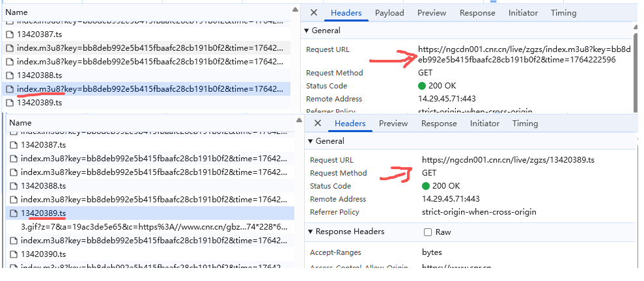Enable the Raw checkbox for Response Headers
Image resolution: width=644 pixels, height=281 pixels.
pos(428,232)
